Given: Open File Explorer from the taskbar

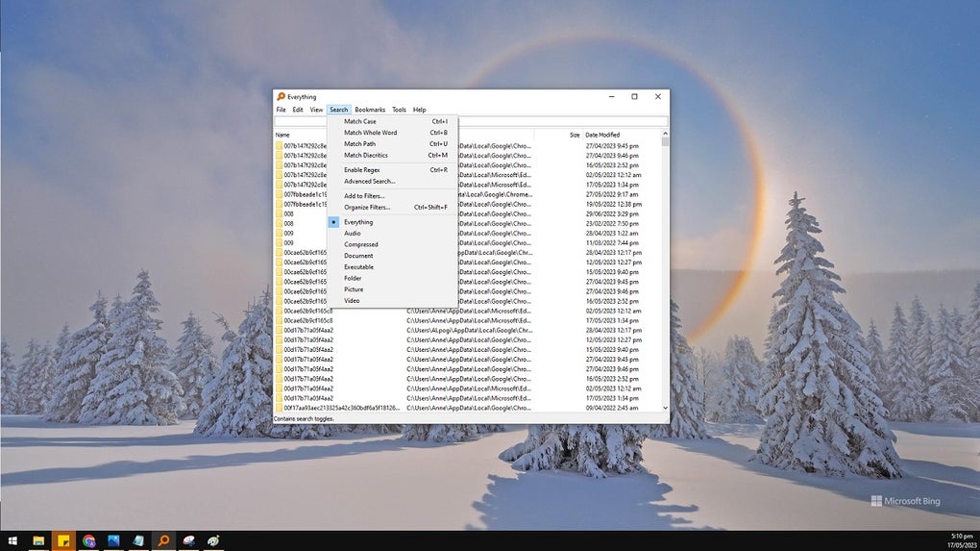Looking at the screenshot, I should (x=38, y=541).
